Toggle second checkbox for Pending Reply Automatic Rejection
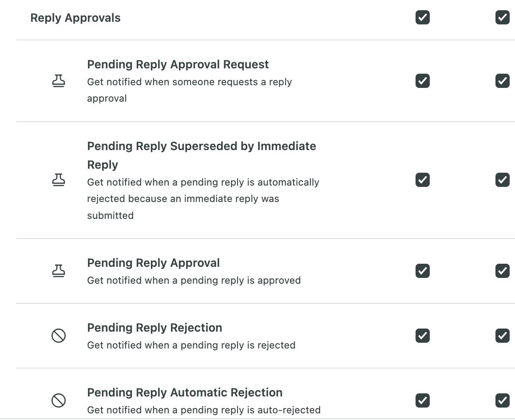Image resolution: width=515 pixels, height=420 pixels. click(502, 400)
